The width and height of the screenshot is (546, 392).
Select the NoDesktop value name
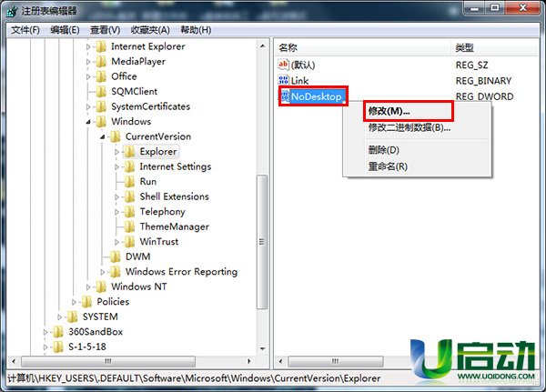click(x=317, y=96)
